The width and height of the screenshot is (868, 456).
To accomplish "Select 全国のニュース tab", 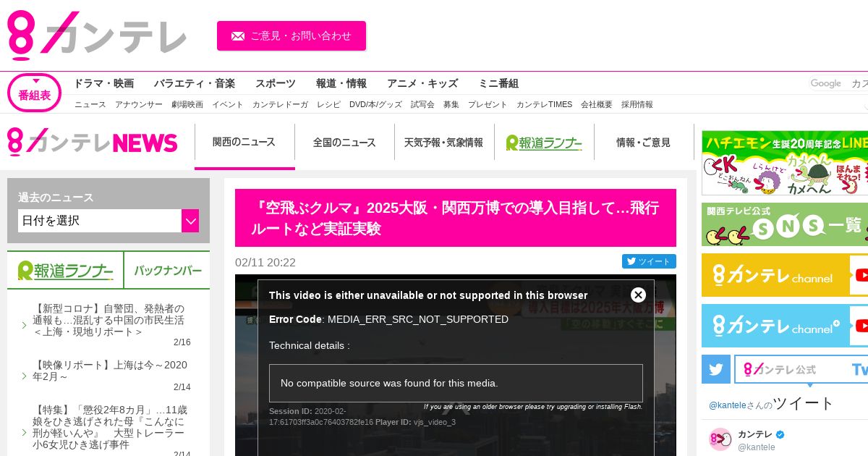I will point(344,143).
